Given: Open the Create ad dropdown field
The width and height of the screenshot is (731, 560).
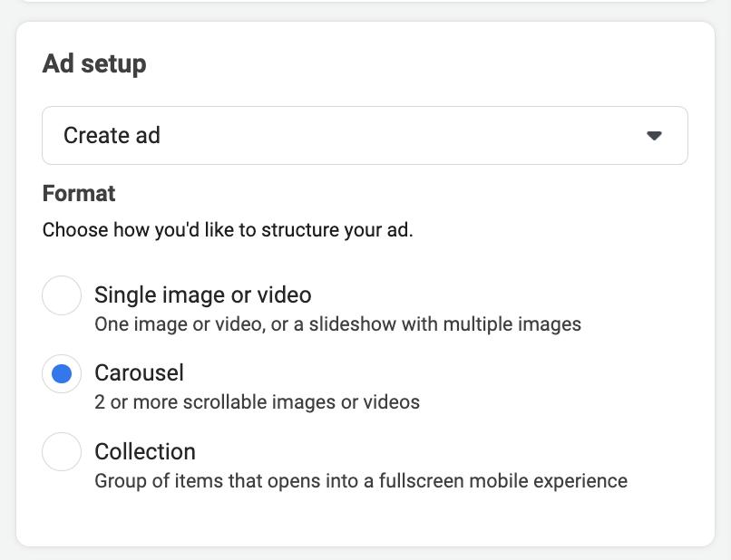Looking at the screenshot, I should (365, 136).
